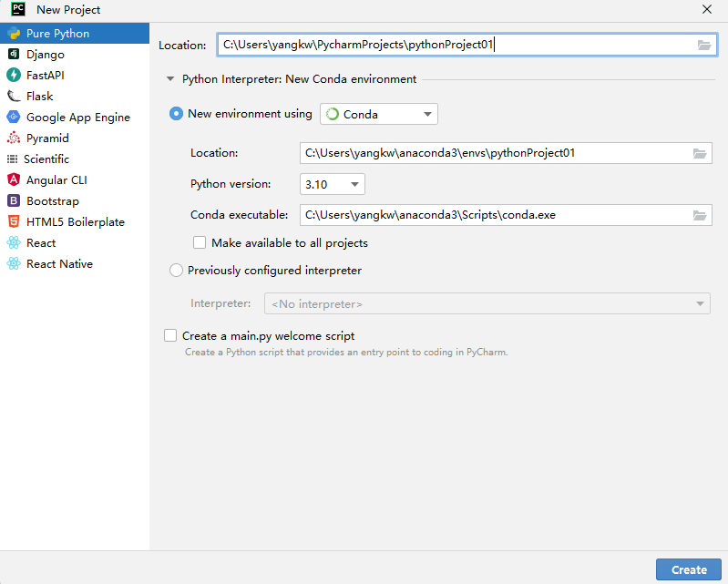Screen dimensions: 728x584
Task: Close the New Project dialog
Action: 707,9
